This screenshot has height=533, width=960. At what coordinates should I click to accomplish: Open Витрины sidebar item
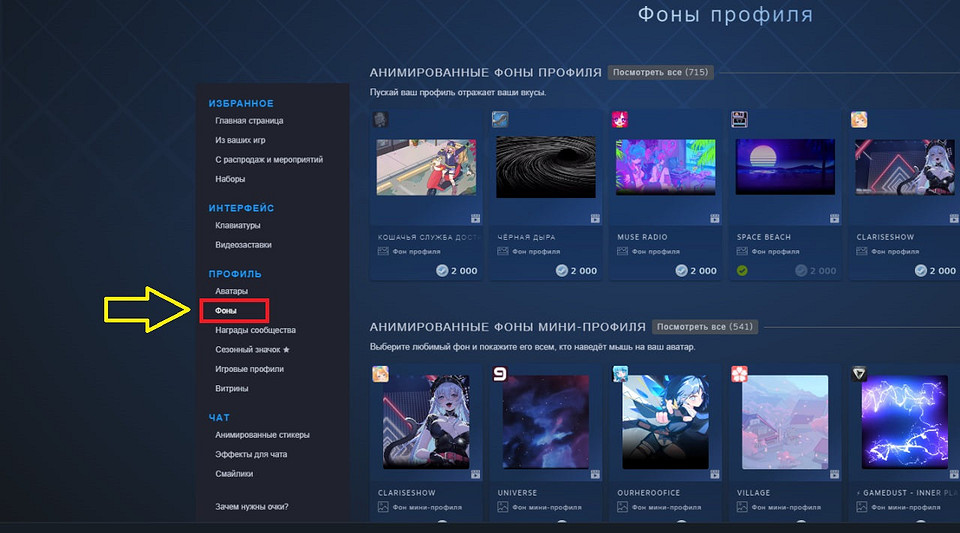[231, 389]
